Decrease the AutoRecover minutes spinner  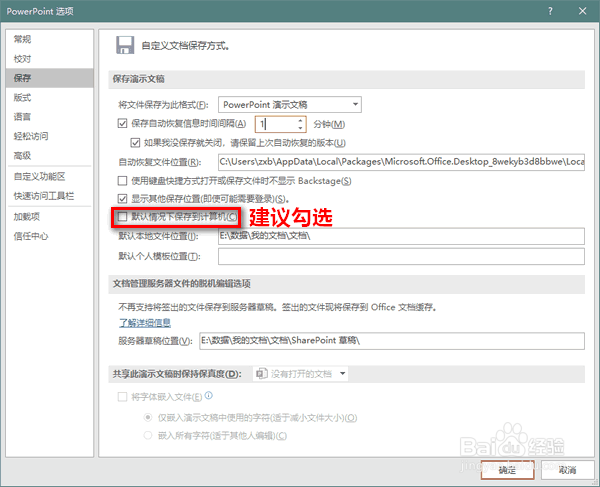pos(300,128)
